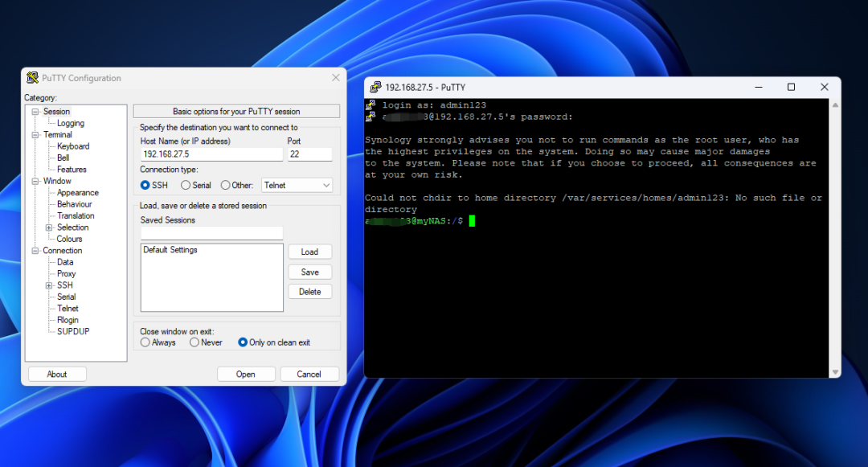Screen dimensions: 868x467
Task: Select the SSH connection type radio
Action: 145,186
